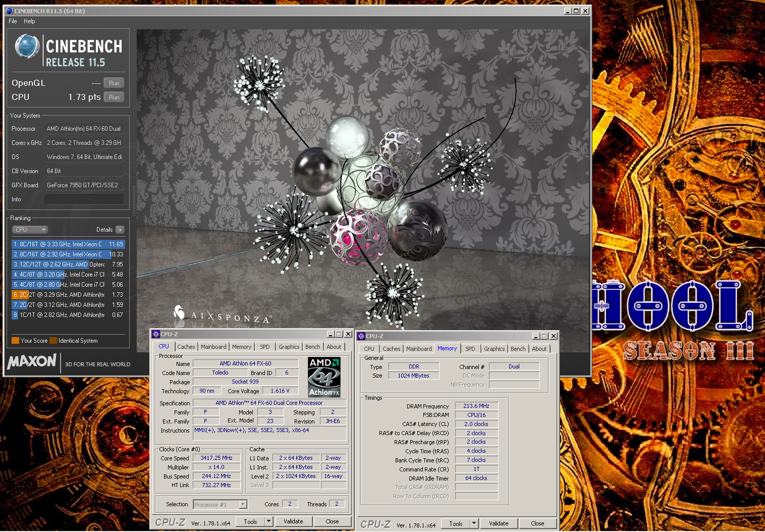This screenshot has height=532, width=765.
Task: Switch to Caches tab in right CPU-Z
Action: [392, 349]
